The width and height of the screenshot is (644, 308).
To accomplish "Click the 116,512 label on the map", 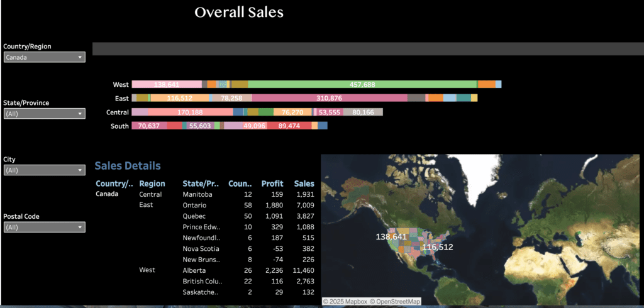I will click(x=437, y=247).
